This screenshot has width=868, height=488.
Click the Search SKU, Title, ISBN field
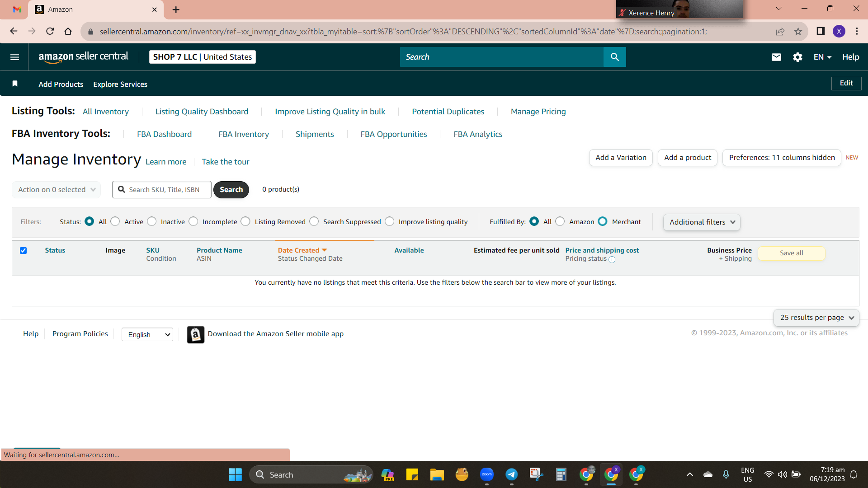[x=162, y=190]
